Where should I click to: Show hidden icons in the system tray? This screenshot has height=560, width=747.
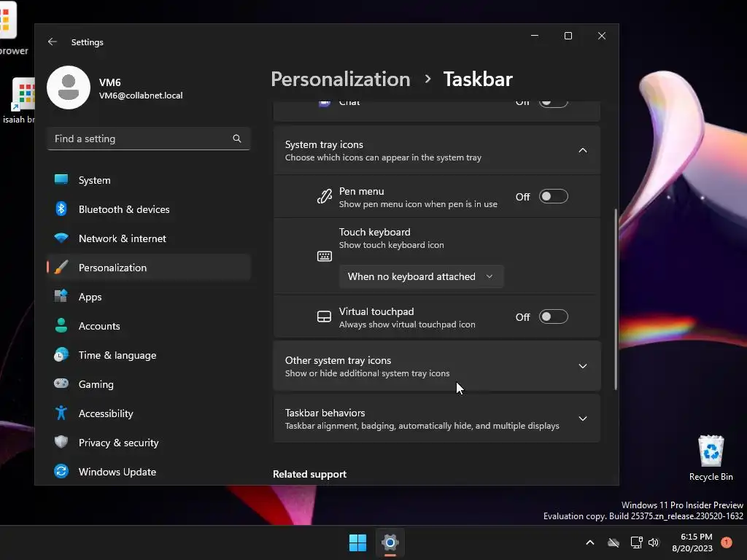tap(589, 542)
